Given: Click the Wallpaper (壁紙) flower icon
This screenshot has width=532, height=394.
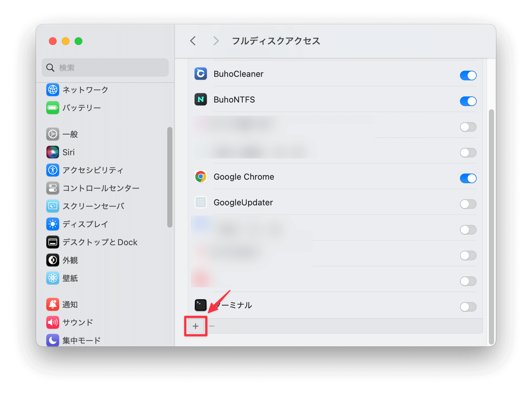Looking at the screenshot, I should click(53, 278).
